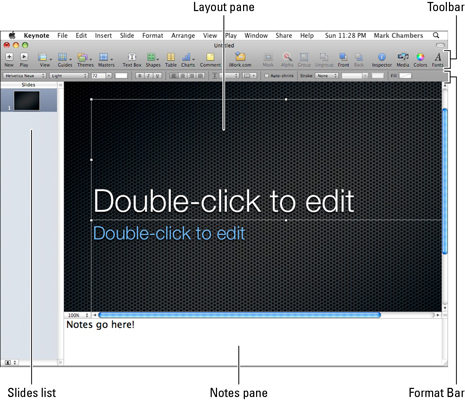Click the Mask toolbar icon
This screenshot has width=465, height=400.
point(268,57)
